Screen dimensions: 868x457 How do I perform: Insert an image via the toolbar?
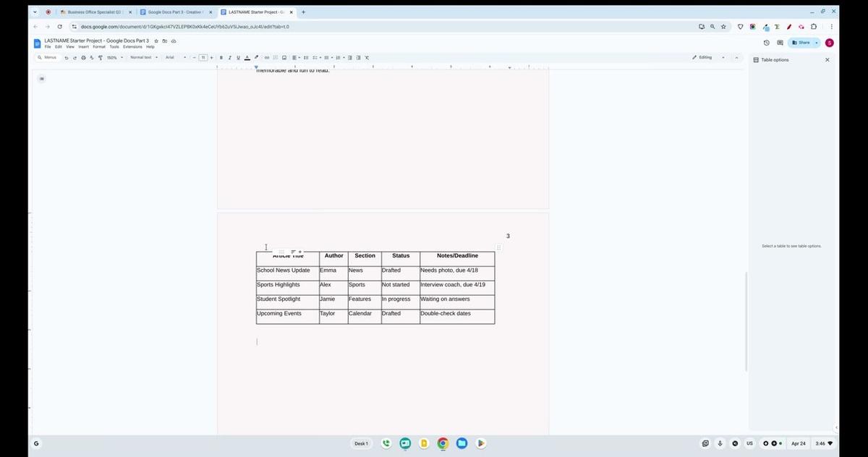(284, 57)
